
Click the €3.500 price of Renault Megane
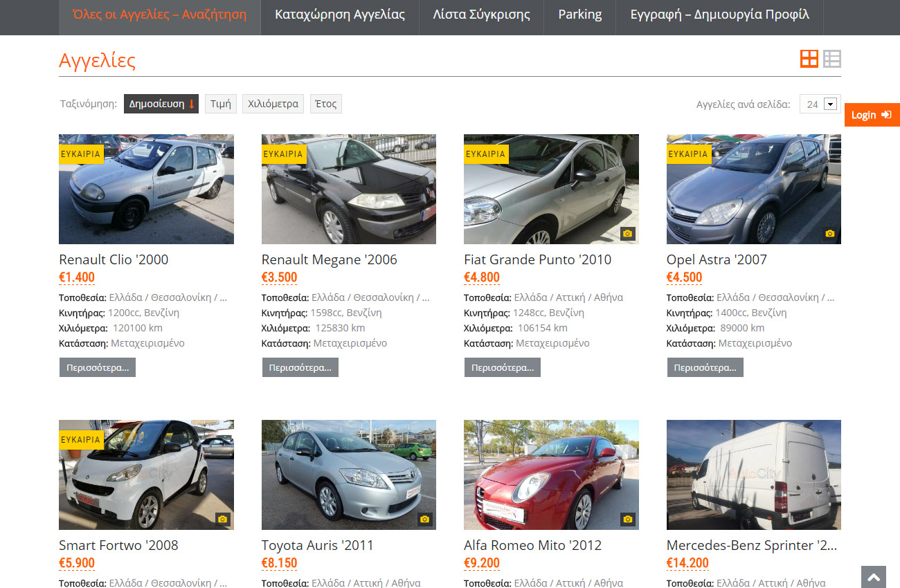(280, 277)
